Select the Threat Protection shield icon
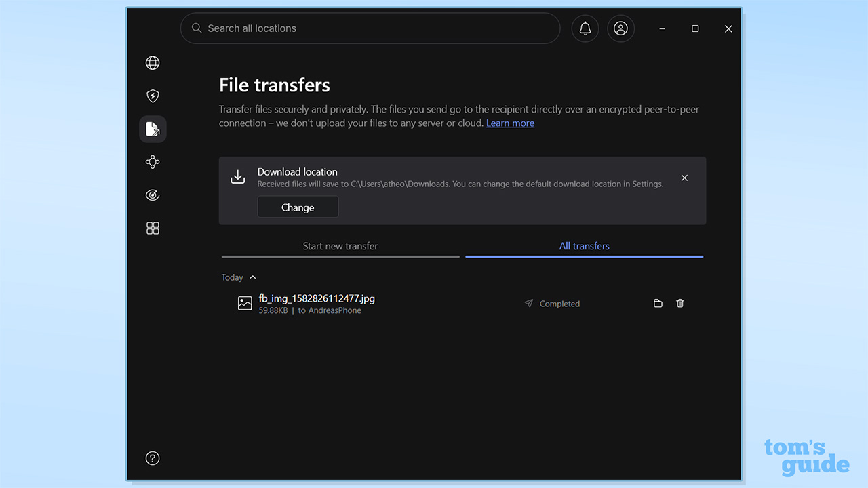The image size is (868, 488). tap(153, 96)
